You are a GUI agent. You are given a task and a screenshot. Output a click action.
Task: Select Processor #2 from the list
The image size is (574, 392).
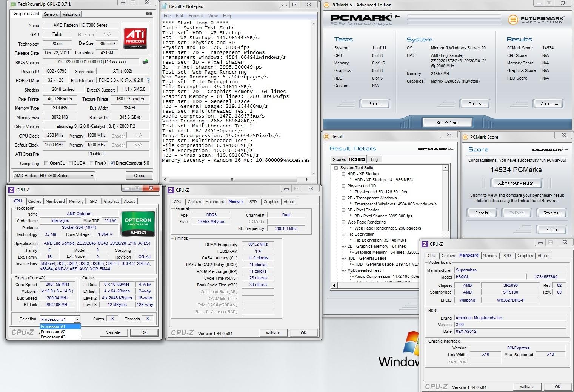pos(60,332)
